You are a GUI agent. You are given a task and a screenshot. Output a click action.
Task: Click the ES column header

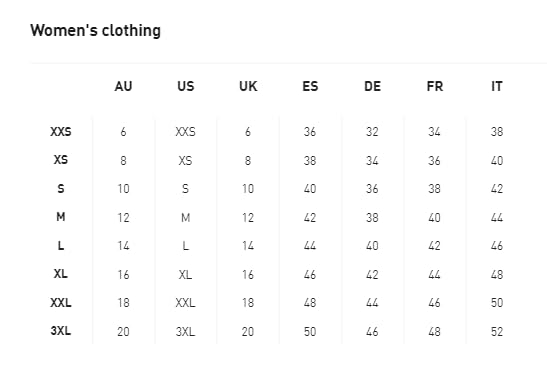(310, 86)
